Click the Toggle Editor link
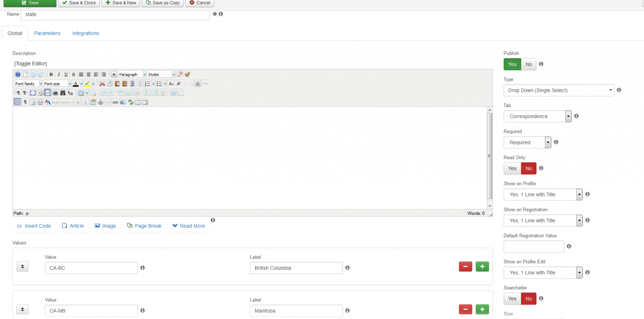The width and height of the screenshot is (644, 319). (x=30, y=63)
